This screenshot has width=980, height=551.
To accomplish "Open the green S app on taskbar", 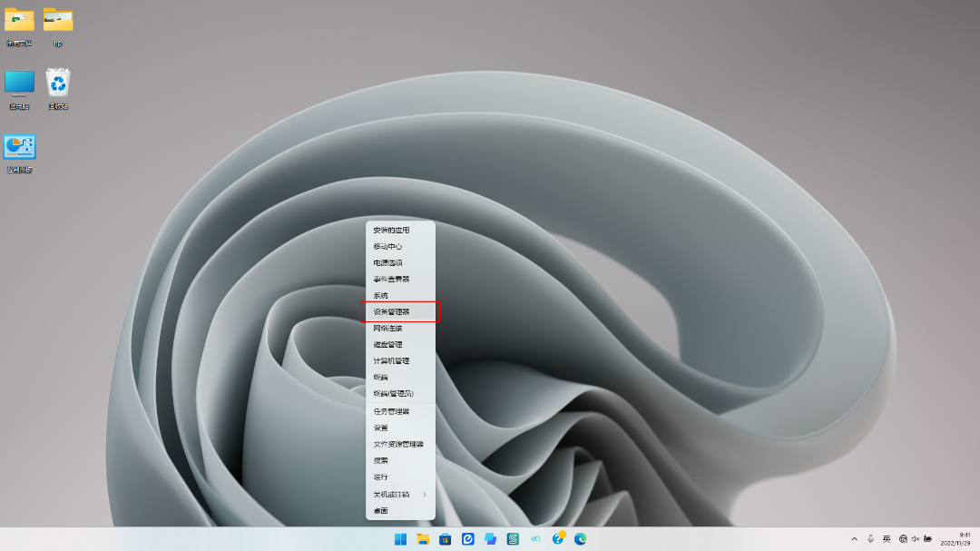I will click(x=513, y=539).
